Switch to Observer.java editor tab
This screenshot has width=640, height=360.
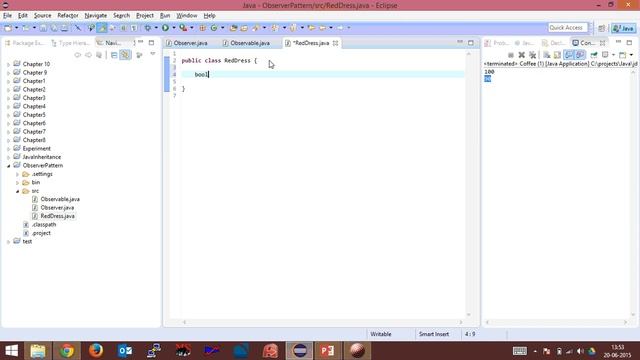click(187, 43)
